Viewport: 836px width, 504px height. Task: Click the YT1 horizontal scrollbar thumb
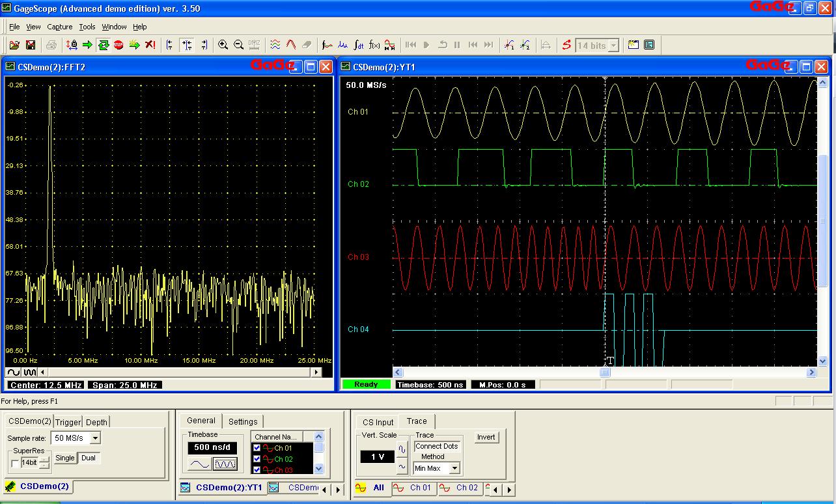605,372
